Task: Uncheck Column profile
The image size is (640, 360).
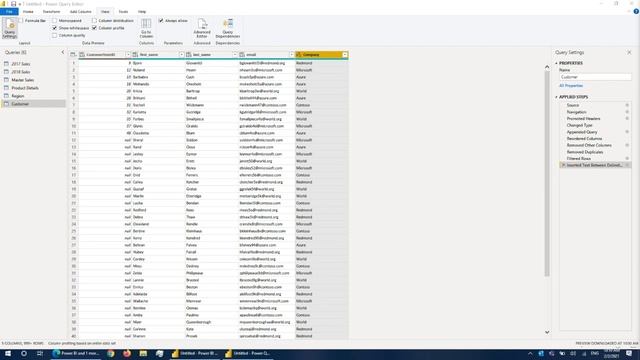Action: coord(94,28)
